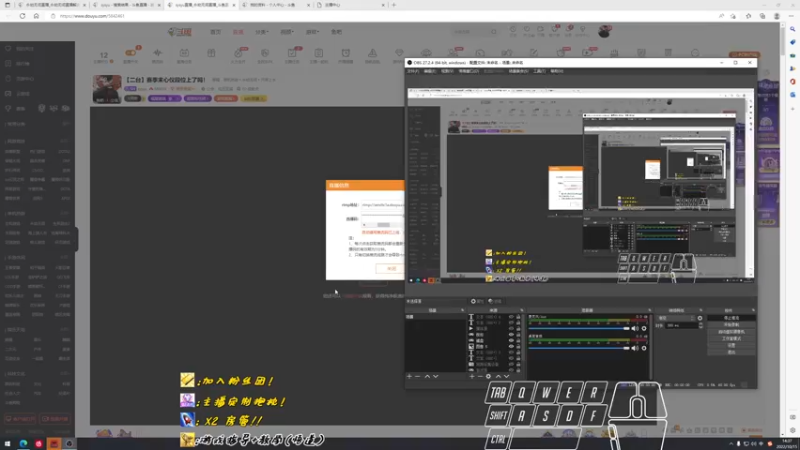This screenshot has height=450, width=800.
Task: Move scene up in OBS Scenes panel
Action: [428, 377]
